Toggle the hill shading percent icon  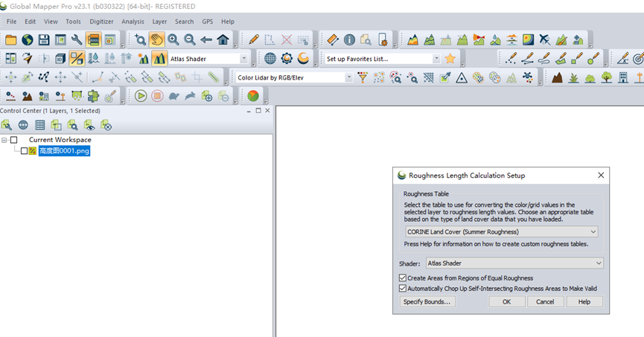77,59
